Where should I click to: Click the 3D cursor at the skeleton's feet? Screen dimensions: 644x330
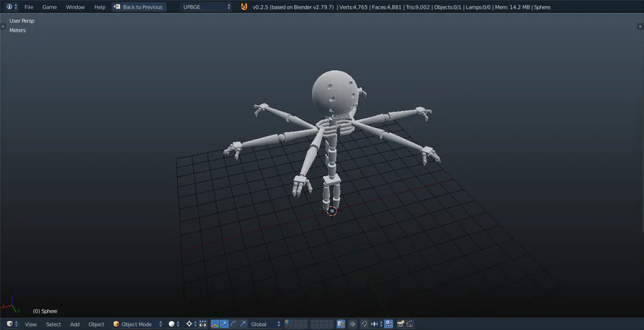click(x=332, y=211)
